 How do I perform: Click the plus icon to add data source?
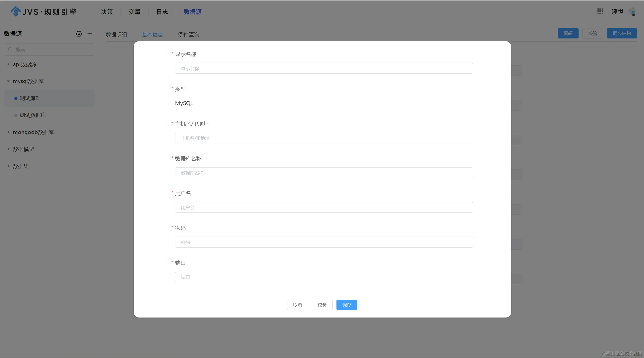(90, 34)
